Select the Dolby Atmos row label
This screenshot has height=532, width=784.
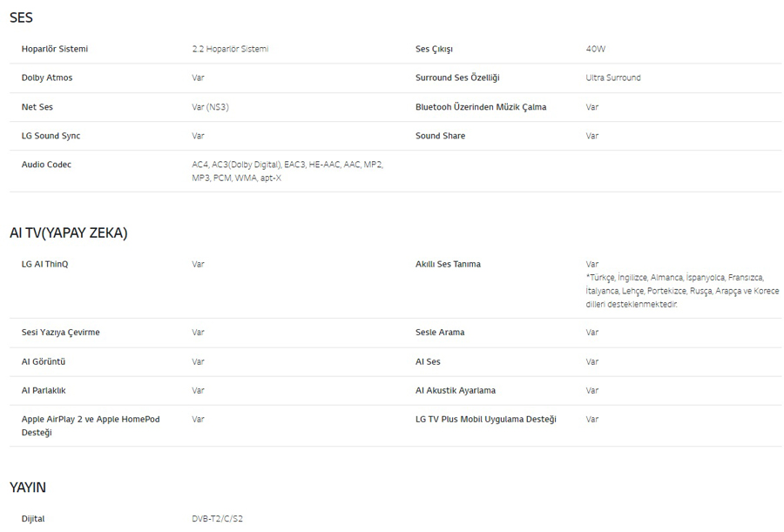click(x=47, y=77)
